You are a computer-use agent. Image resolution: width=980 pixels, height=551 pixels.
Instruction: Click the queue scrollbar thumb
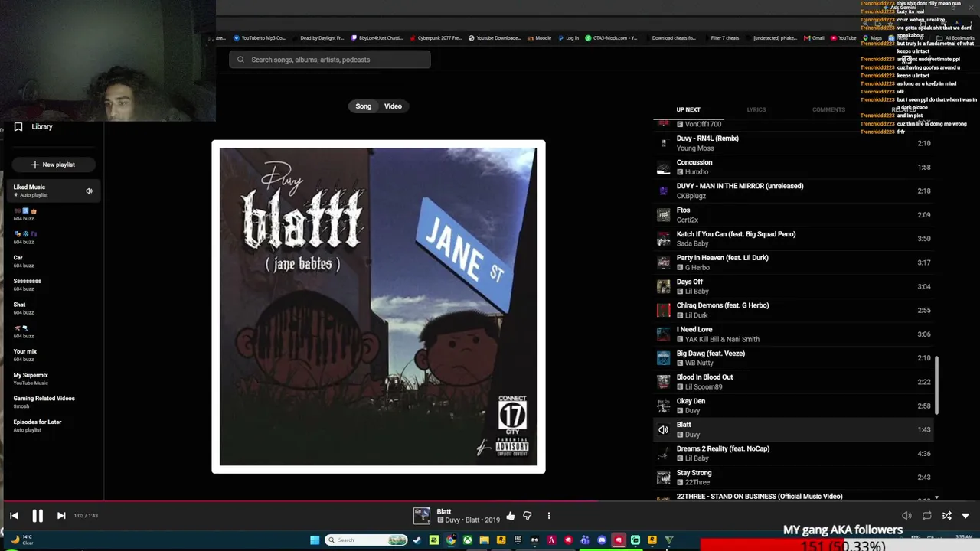click(936, 386)
